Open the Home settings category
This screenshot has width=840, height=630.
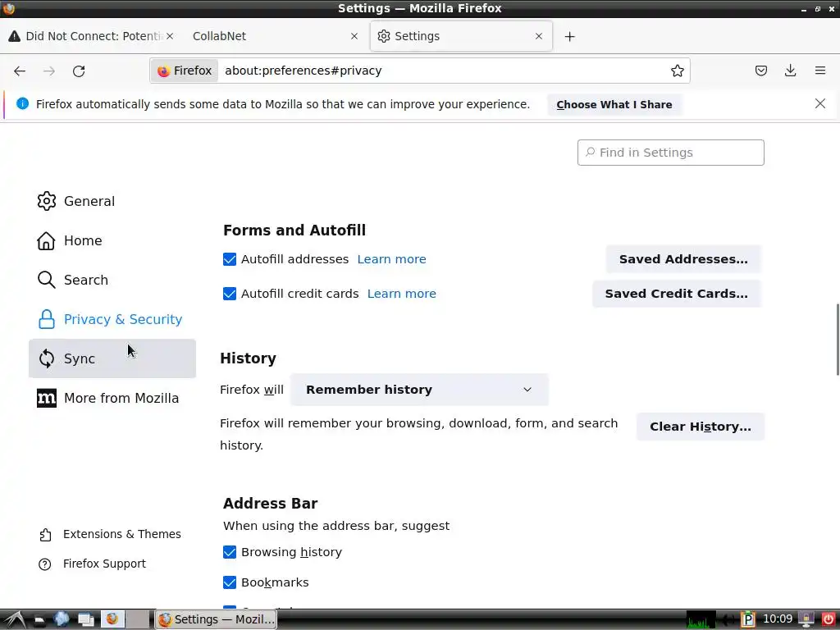[112, 240]
